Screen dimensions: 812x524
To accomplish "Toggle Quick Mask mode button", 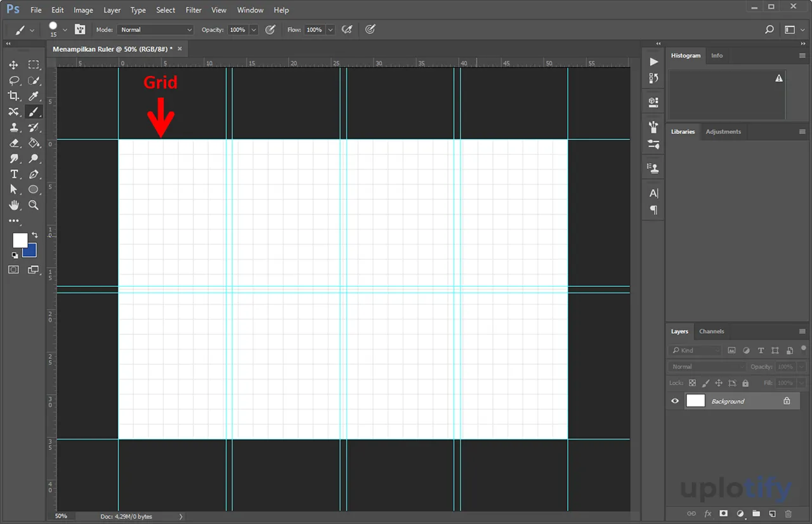I will point(13,270).
